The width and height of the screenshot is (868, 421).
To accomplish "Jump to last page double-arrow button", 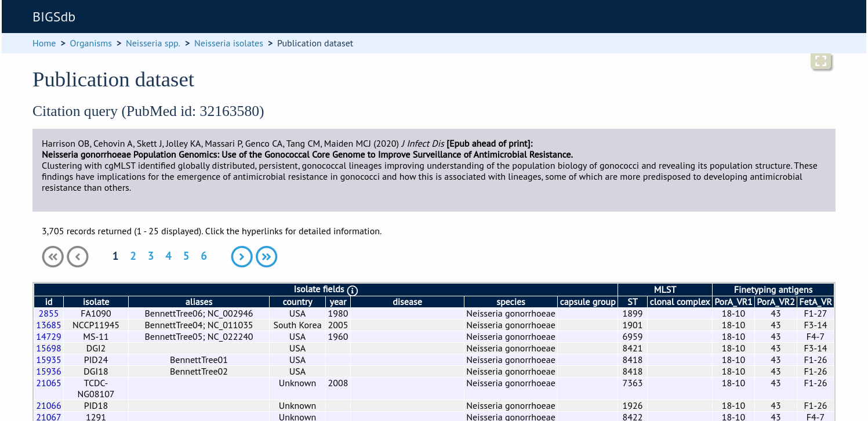I will (267, 257).
